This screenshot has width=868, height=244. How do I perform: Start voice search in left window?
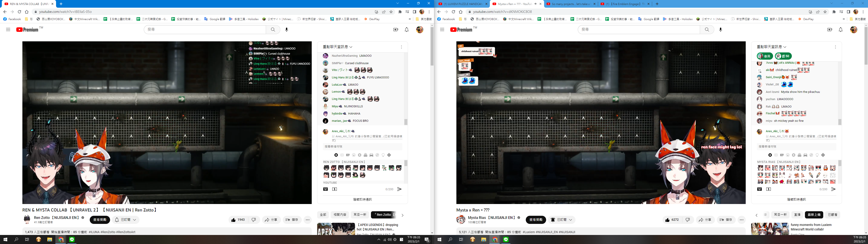287,30
